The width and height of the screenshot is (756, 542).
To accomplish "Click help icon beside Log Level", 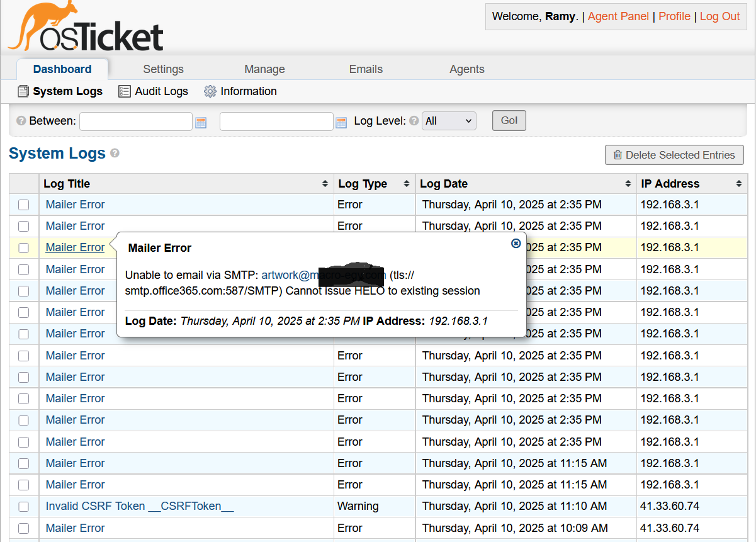I will [414, 121].
